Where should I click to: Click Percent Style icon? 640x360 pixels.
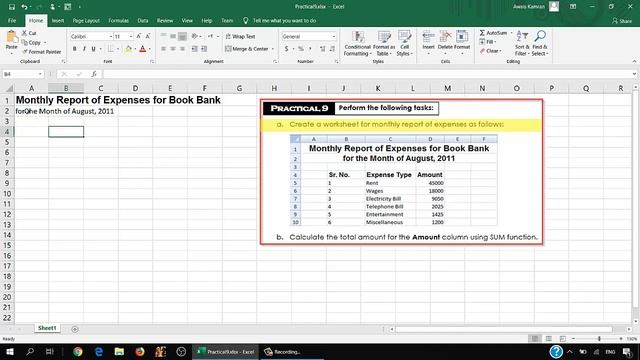[301, 49]
